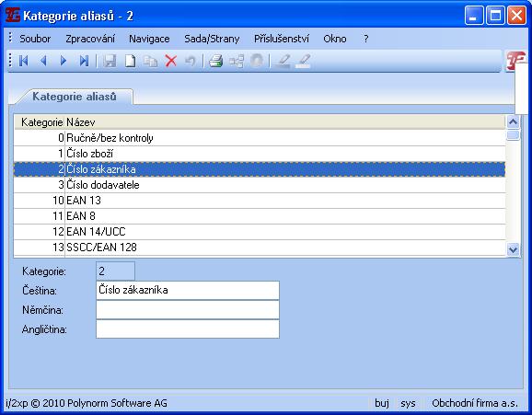Click the Angličtina input field
Viewport: 532px width, 415px height.
188,329
